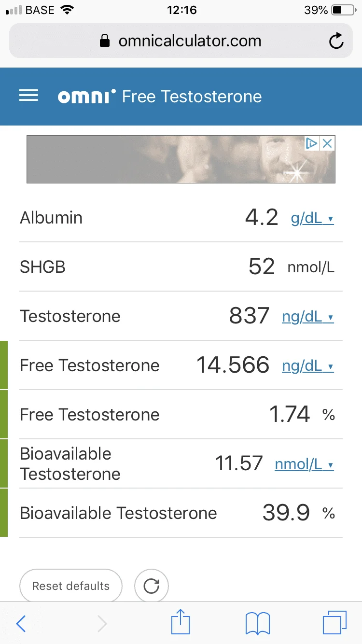Expand the Albumin g/dL unit dropdown
This screenshot has height=644, width=362.
pyautogui.click(x=312, y=219)
